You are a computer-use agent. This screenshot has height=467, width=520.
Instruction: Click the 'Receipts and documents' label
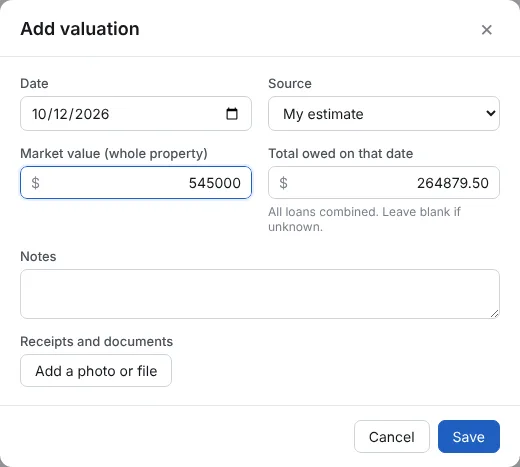97,342
